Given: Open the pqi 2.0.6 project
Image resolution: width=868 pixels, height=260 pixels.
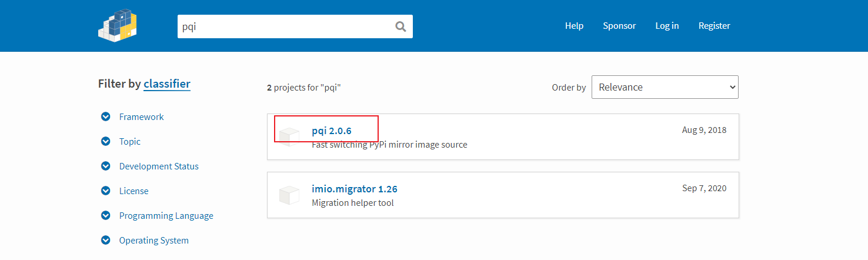Looking at the screenshot, I should 332,131.
